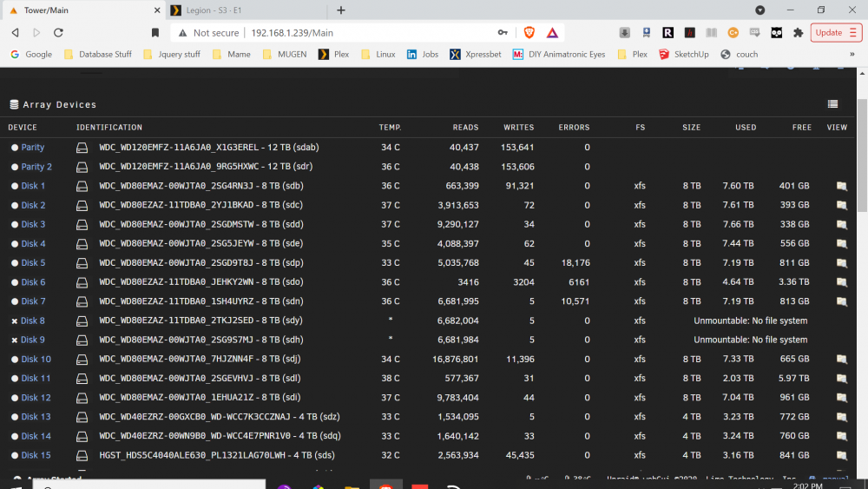Open the Database Stuff bookmark folder
Image resolution: width=868 pixels, height=489 pixels.
[98, 54]
